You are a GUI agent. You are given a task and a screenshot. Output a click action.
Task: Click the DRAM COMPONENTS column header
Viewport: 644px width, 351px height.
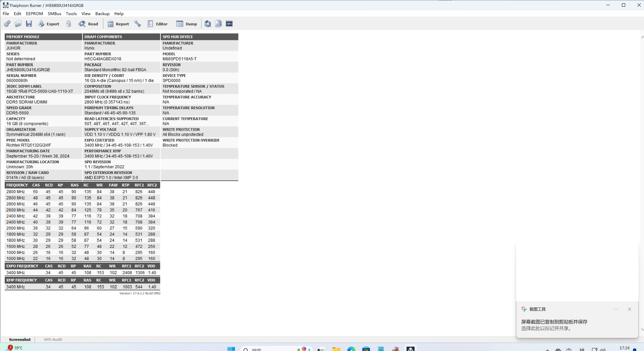121,37
